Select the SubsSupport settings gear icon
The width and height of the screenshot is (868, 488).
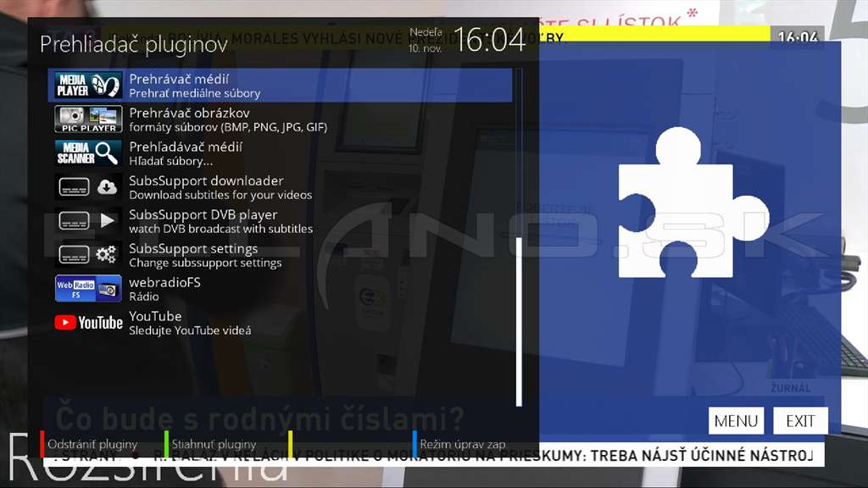tap(88, 255)
